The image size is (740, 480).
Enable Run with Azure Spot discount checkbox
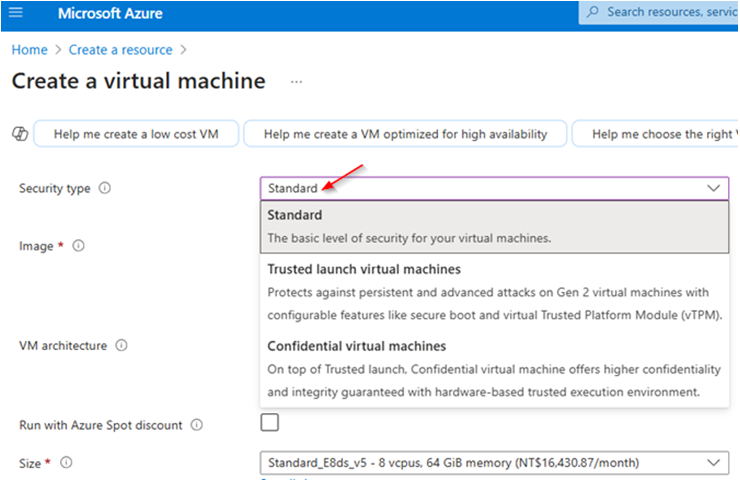(x=269, y=422)
